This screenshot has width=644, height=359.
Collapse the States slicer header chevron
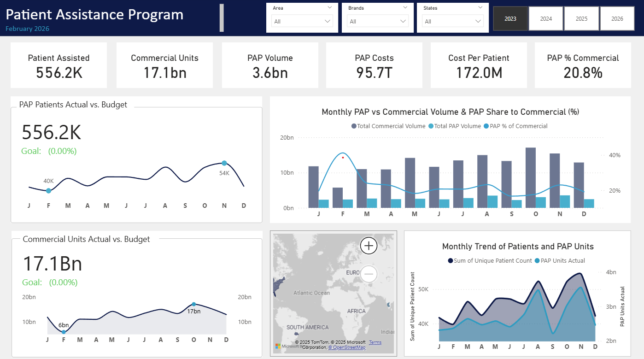pos(480,7)
